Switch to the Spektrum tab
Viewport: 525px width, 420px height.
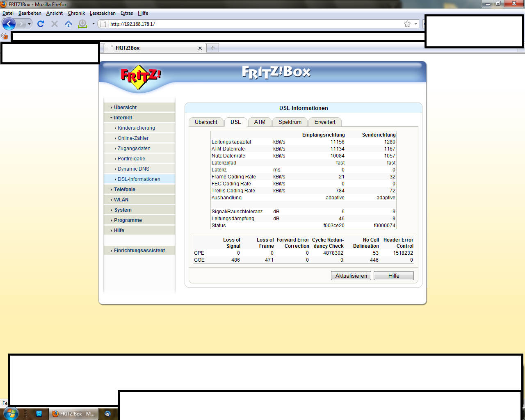290,122
